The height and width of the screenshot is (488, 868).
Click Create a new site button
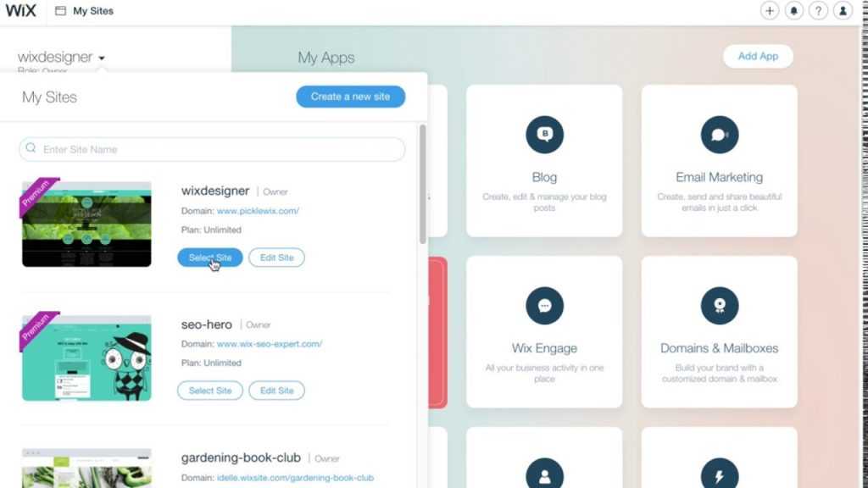click(350, 97)
